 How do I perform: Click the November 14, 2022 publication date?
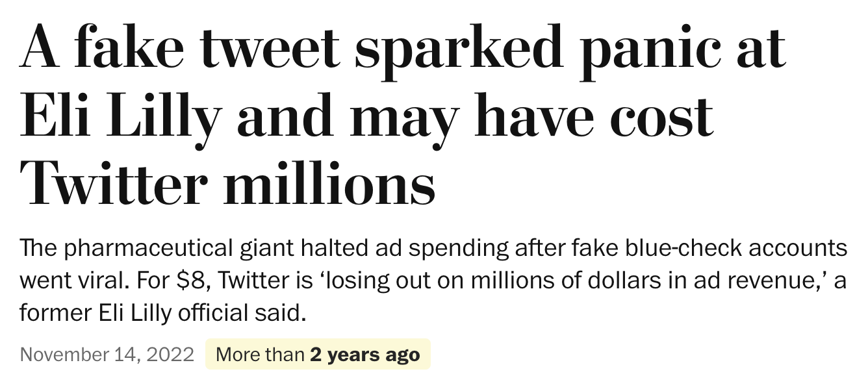(x=107, y=355)
